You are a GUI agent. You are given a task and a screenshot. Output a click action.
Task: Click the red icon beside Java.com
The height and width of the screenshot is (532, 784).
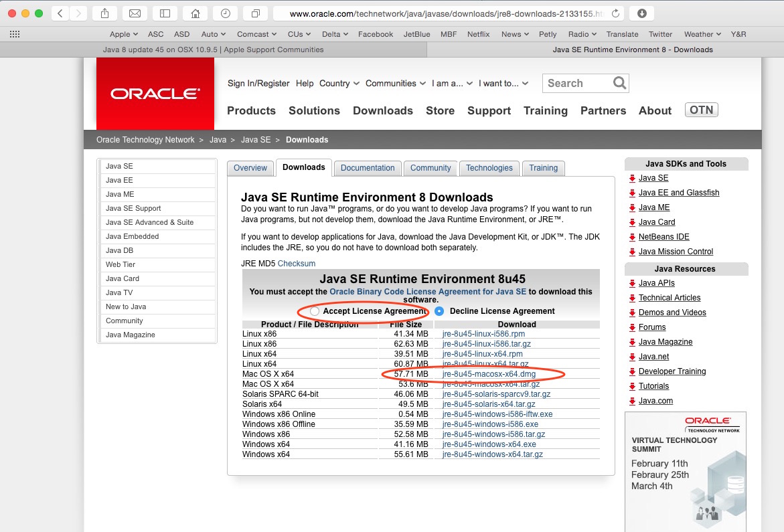[632, 401]
